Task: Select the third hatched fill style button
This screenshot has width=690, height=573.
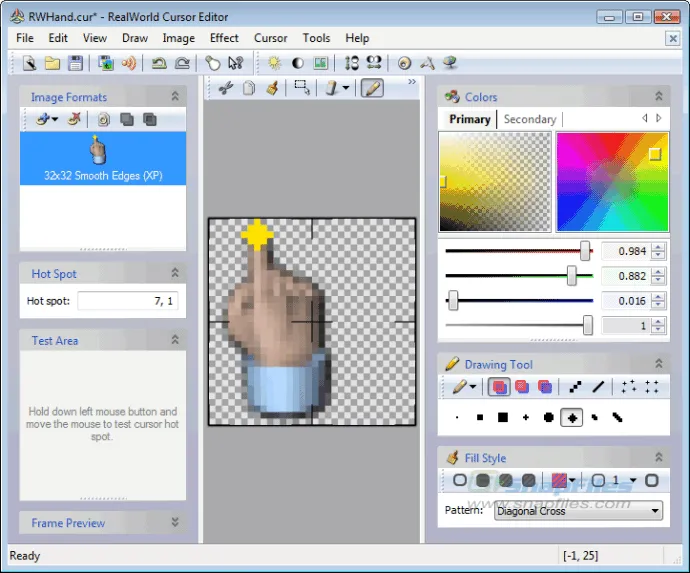Action: [506, 481]
